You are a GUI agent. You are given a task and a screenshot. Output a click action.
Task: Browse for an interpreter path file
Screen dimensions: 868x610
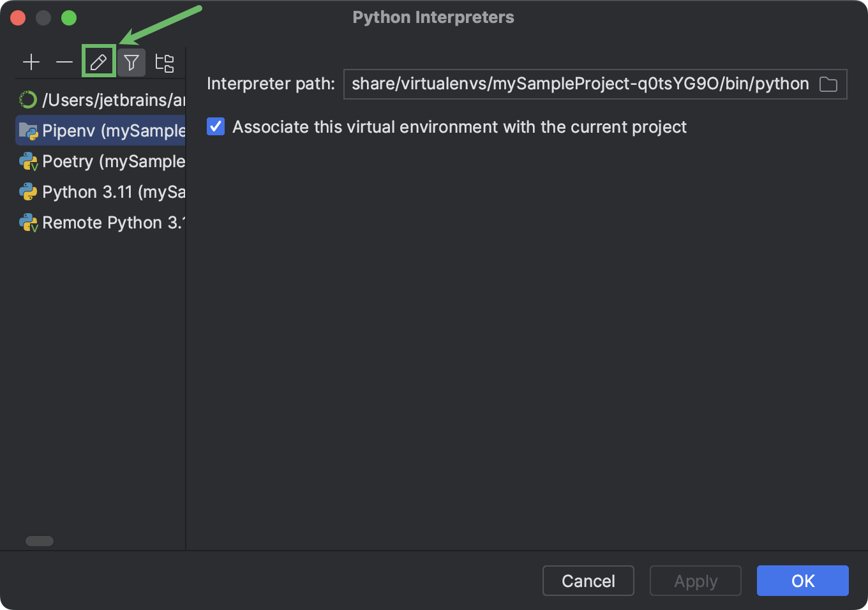pos(828,84)
